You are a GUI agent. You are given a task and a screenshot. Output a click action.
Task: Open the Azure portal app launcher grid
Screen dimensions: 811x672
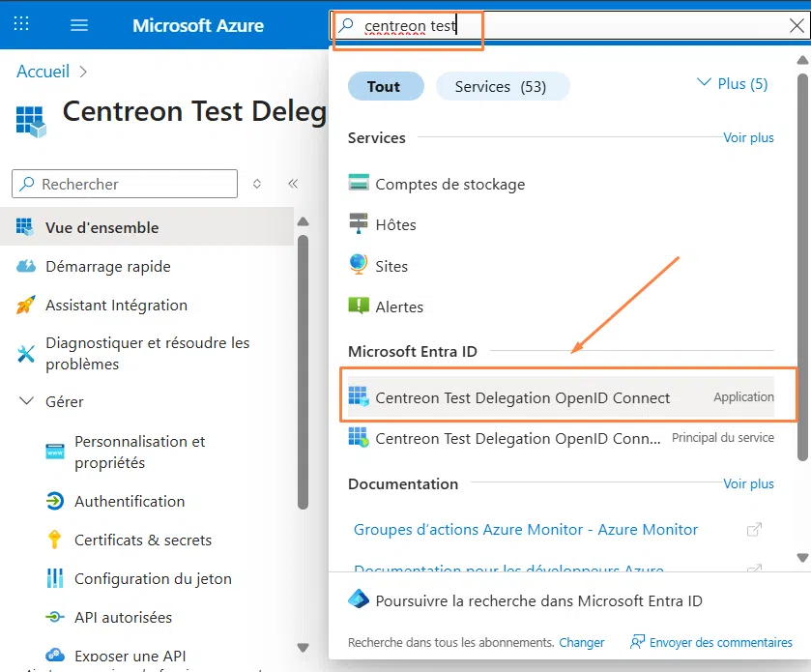coord(21,24)
